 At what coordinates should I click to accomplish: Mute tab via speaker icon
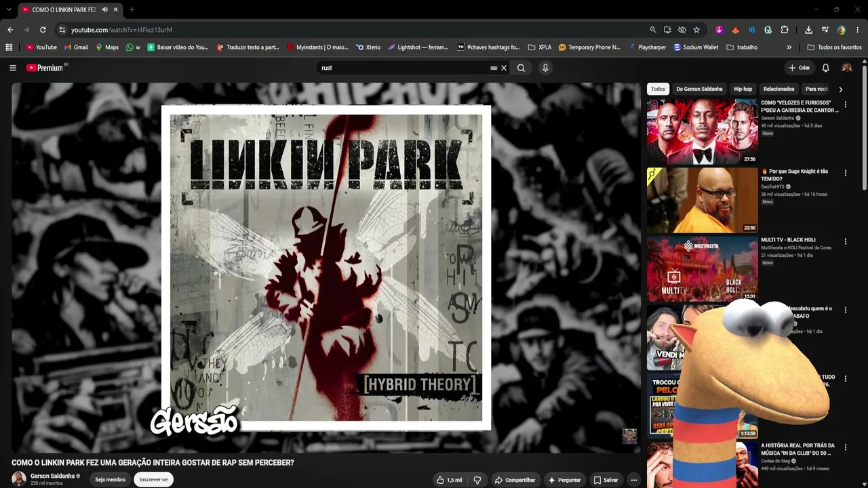pyautogui.click(x=104, y=9)
